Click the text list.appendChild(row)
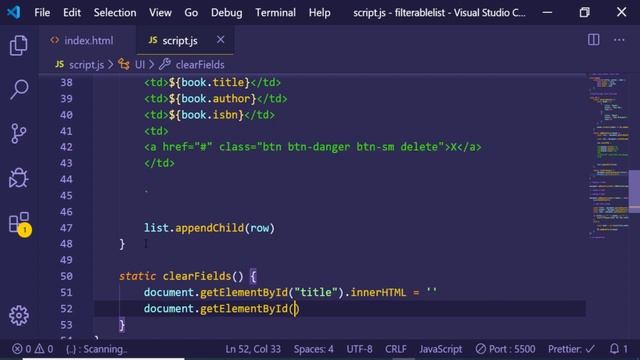Screen dimensions: 640x360 [209, 228]
